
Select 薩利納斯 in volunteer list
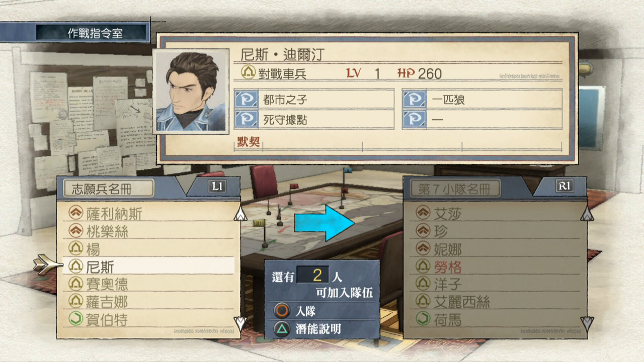[x=149, y=214]
